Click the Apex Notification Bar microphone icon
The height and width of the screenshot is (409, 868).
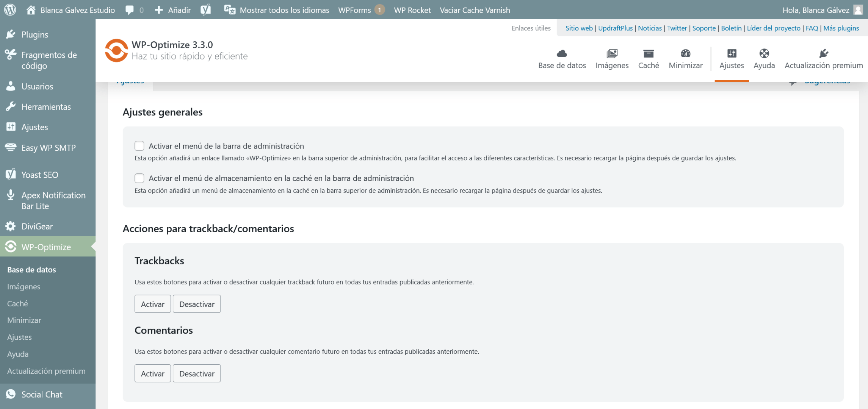(x=11, y=195)
